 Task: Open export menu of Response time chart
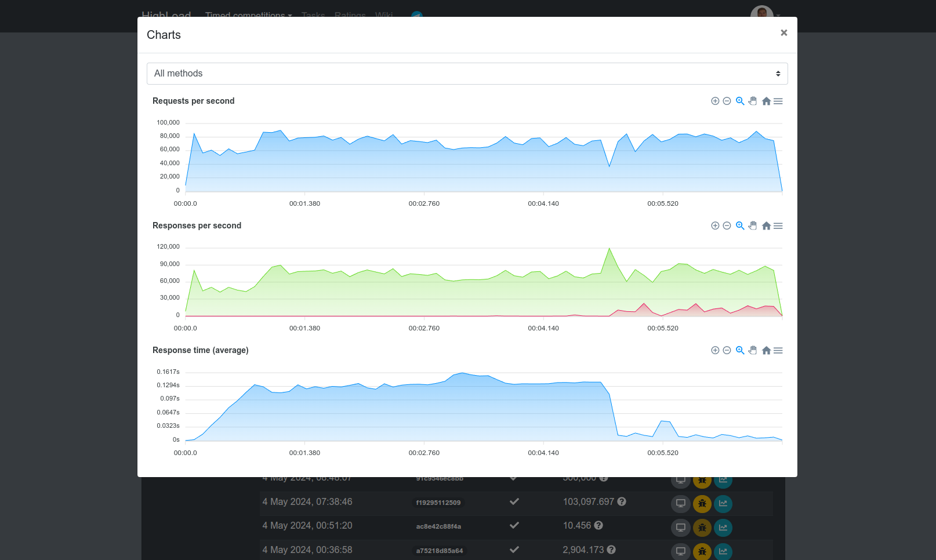point(778,350)
